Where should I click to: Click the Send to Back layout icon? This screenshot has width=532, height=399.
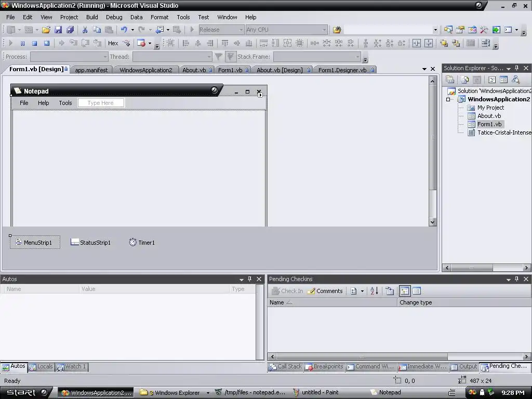(x=456, y=43)
